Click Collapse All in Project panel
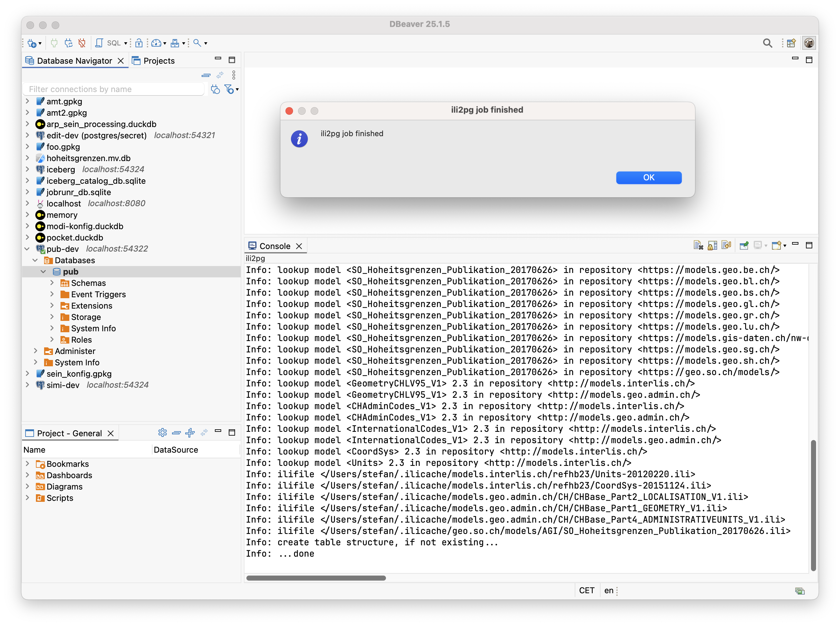The image size is (840, 626). (x=176, y=432)
